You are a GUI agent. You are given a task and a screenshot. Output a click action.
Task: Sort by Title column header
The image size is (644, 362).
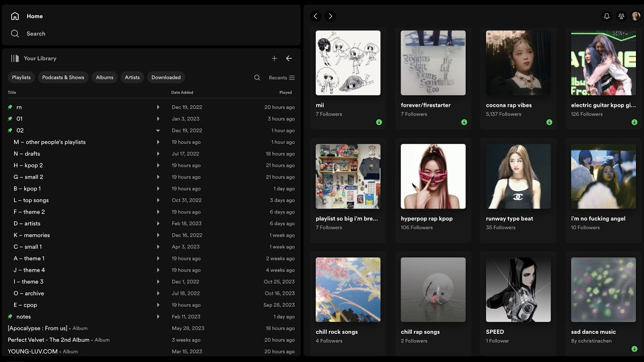click(x=12, y=93)
